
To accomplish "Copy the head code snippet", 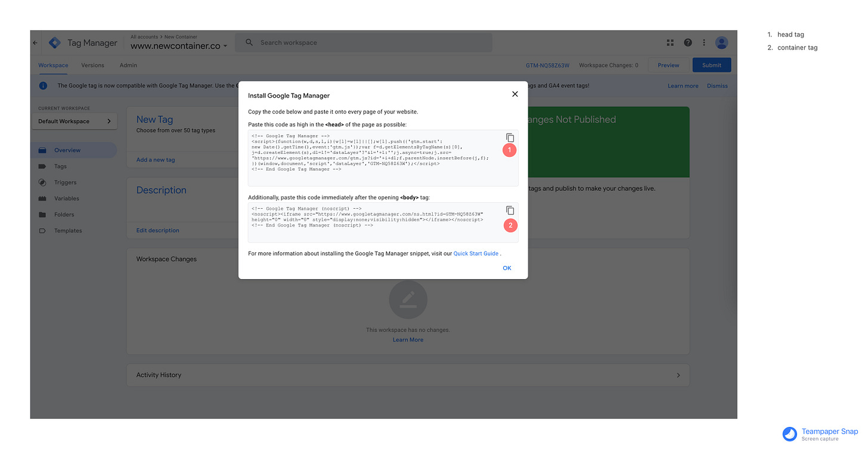I will pos(510,138).
